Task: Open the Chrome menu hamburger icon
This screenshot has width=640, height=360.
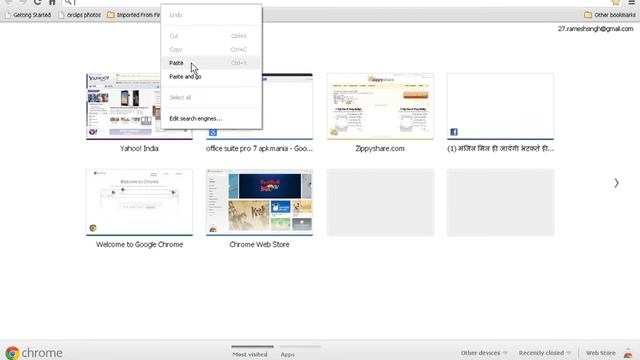Action: pyautogui.click(x=631, y=2)
